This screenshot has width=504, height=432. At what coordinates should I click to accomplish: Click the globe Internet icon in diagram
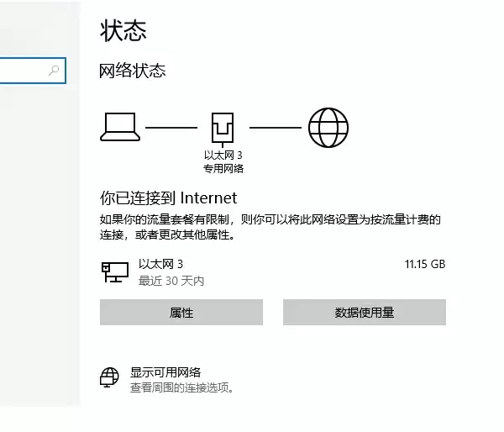328,128
